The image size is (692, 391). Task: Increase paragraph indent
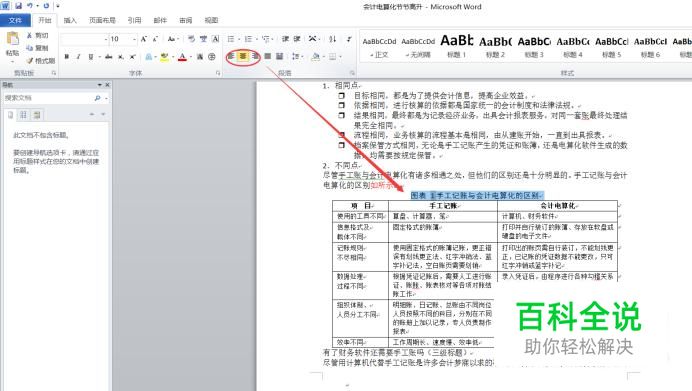[x=297, y=39]
